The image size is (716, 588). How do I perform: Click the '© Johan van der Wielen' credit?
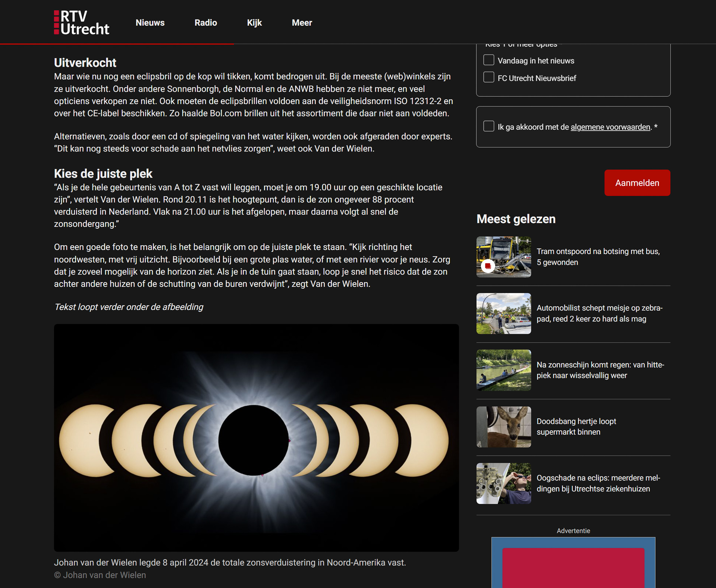coord(100,575)
